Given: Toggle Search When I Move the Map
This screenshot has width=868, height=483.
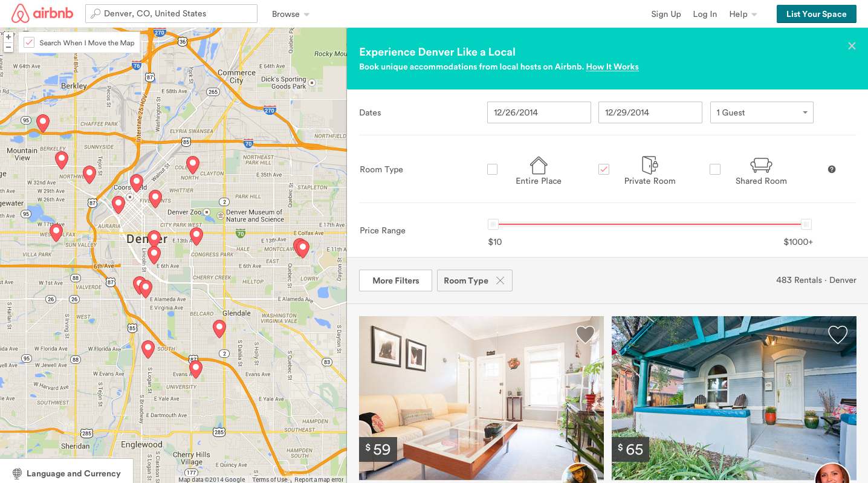Looking at the screenshot, I should [29, 42].
